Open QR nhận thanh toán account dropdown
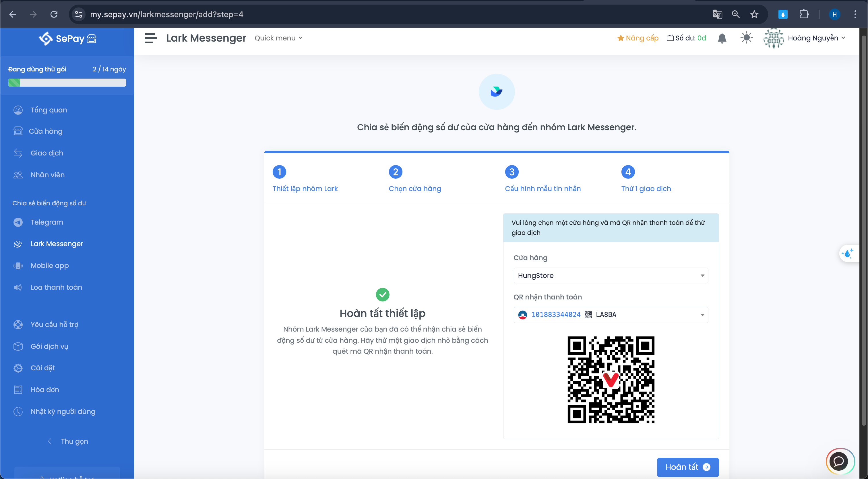The image size is (868, 479). point(611,315)
